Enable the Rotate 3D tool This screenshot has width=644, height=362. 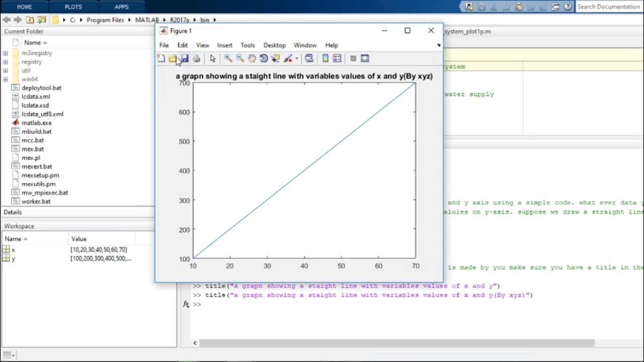[x=264, y=59]
